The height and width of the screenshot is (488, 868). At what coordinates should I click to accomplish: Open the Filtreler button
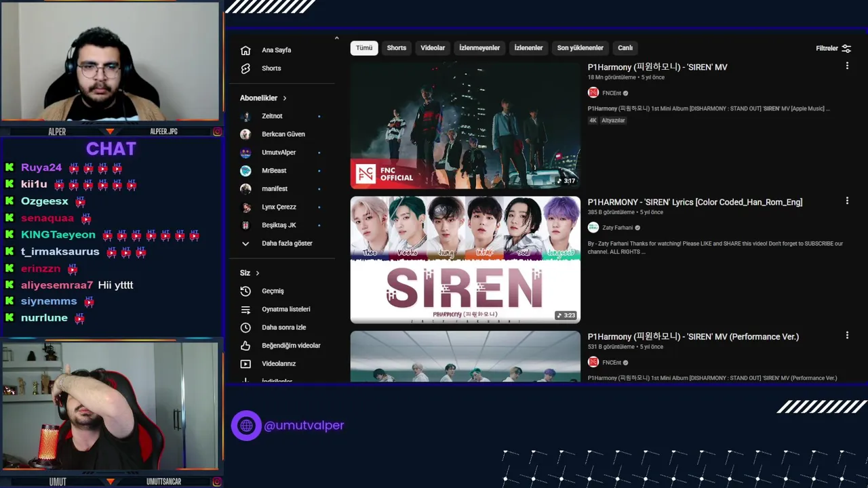coord(833,48)
